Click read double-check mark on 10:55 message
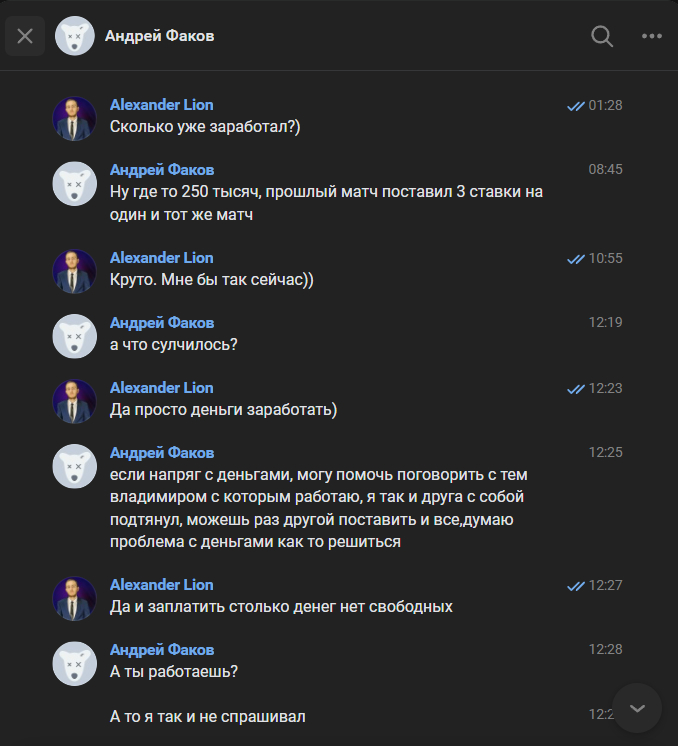The height and width of the screenshot is (746, 678). click(575, 258)
